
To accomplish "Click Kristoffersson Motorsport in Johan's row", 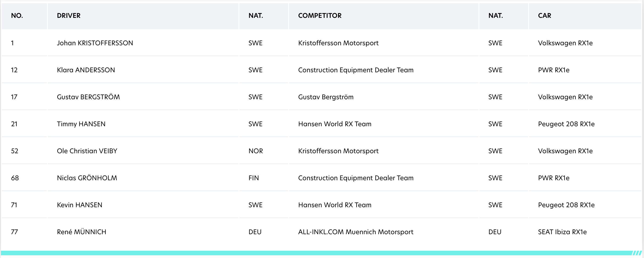I will (338, 43).
